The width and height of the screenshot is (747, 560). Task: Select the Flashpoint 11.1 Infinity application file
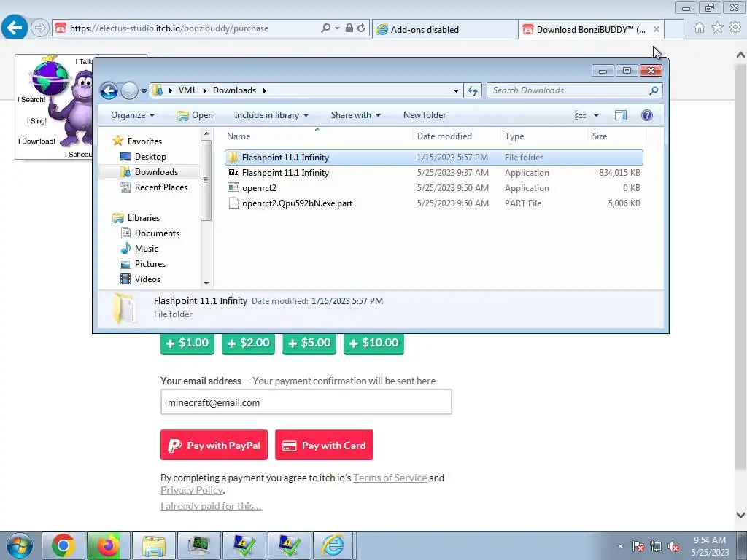(x=433, y=173)
